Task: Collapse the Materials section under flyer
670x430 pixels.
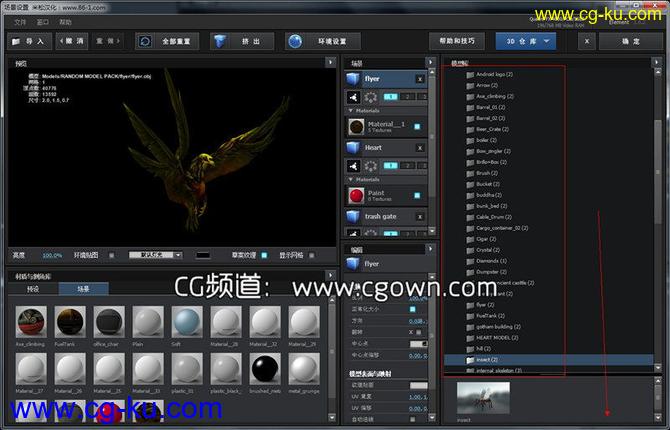Action: 351,111
